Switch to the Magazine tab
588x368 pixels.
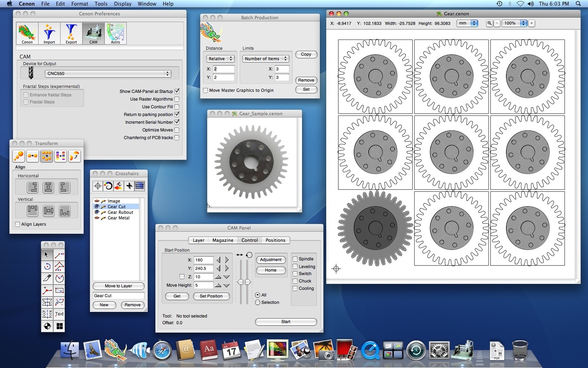tap(223, 240)
